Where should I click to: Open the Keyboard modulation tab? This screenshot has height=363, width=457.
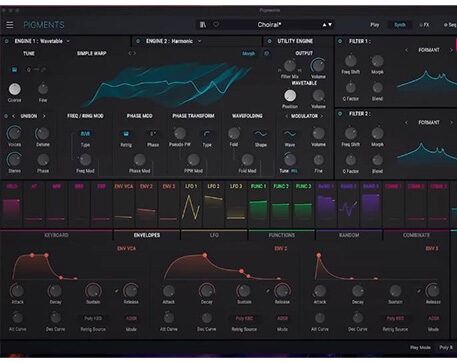pos(56,235)
